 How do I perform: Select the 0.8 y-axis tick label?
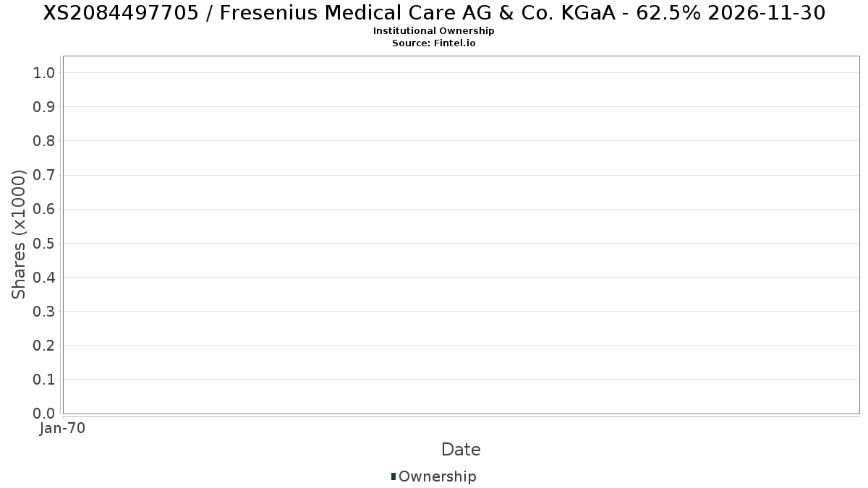[x=44, y=140]
